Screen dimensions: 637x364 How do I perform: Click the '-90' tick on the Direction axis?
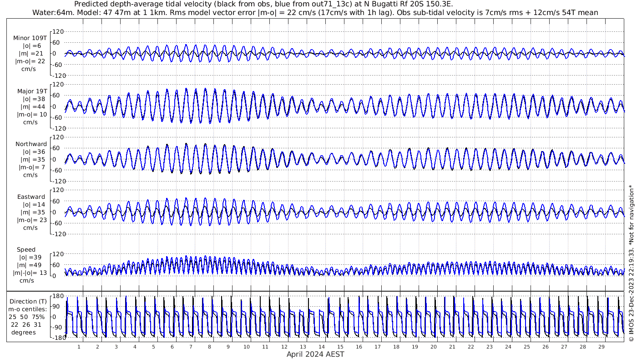tap(57, 328)
